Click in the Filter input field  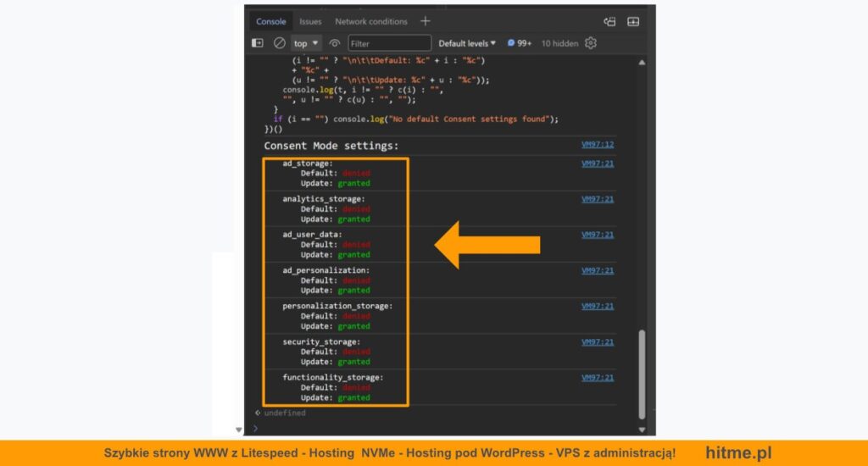389,43
